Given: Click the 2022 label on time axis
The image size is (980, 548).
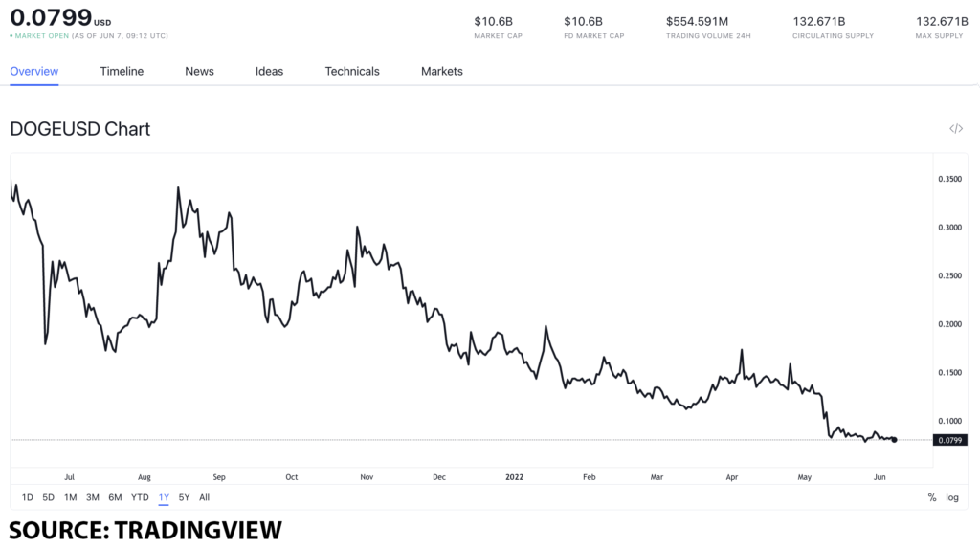Looking at the screenshot, I should [x=514, y=477].
